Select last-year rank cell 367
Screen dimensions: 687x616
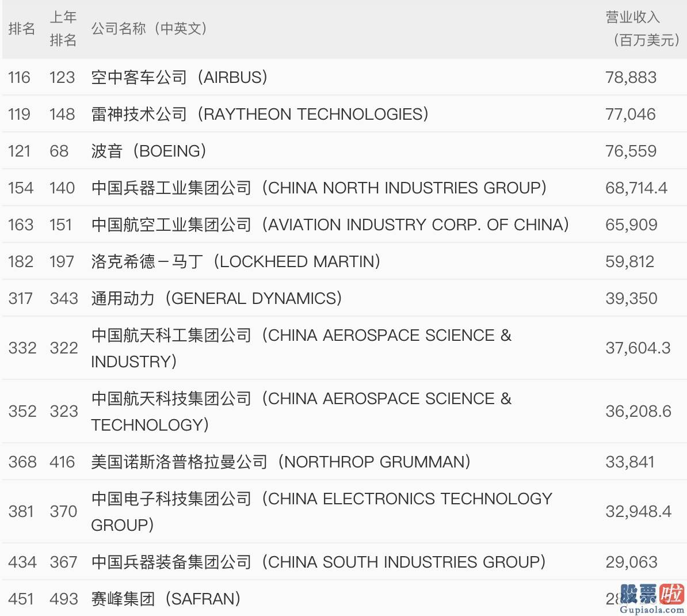(63, 562)
